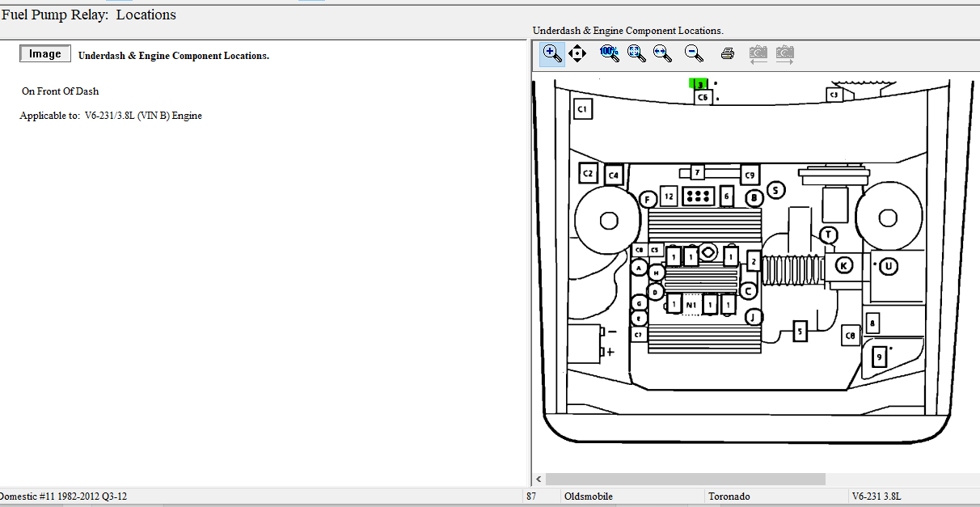Click the Image button

click(x=45, y=54)
